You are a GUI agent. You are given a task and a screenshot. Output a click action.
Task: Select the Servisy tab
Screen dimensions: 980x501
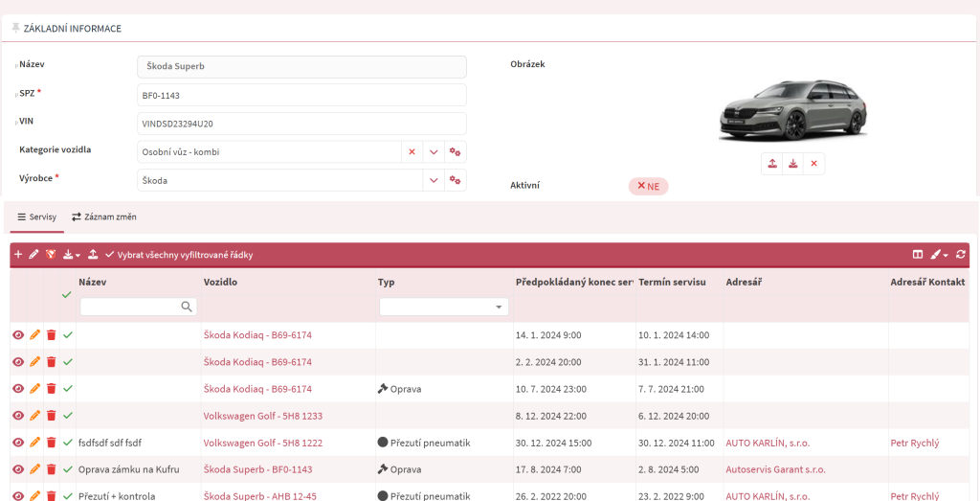(37, 217)
